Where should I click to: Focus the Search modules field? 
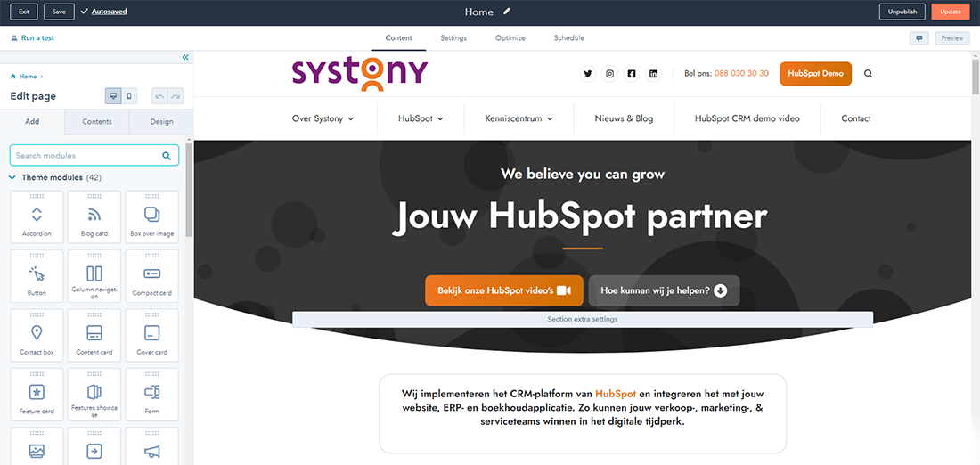click(x=94, y=156)
